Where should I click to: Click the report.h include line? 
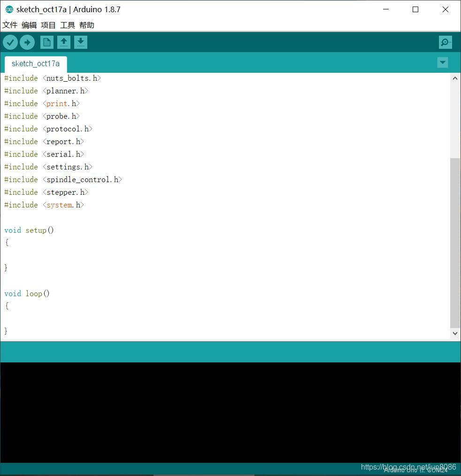[44, 142]
